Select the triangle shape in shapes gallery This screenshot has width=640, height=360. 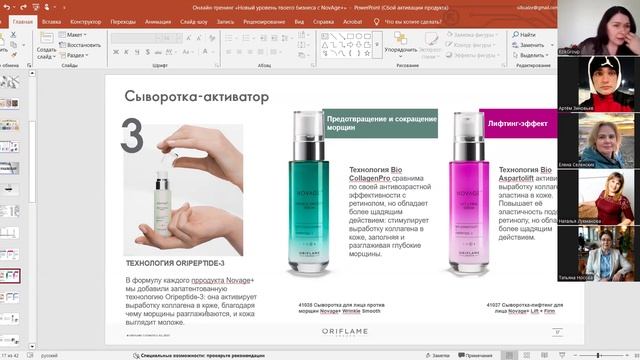325,44
